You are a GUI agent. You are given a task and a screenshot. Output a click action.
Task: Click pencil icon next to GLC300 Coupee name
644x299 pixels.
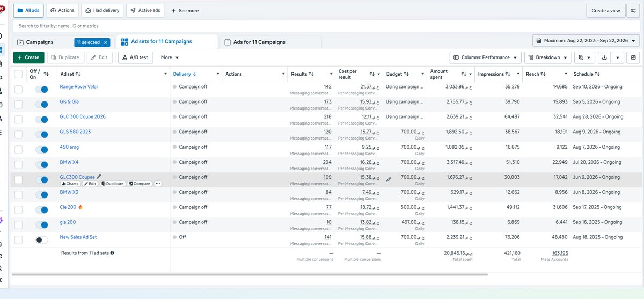[99, 176]
